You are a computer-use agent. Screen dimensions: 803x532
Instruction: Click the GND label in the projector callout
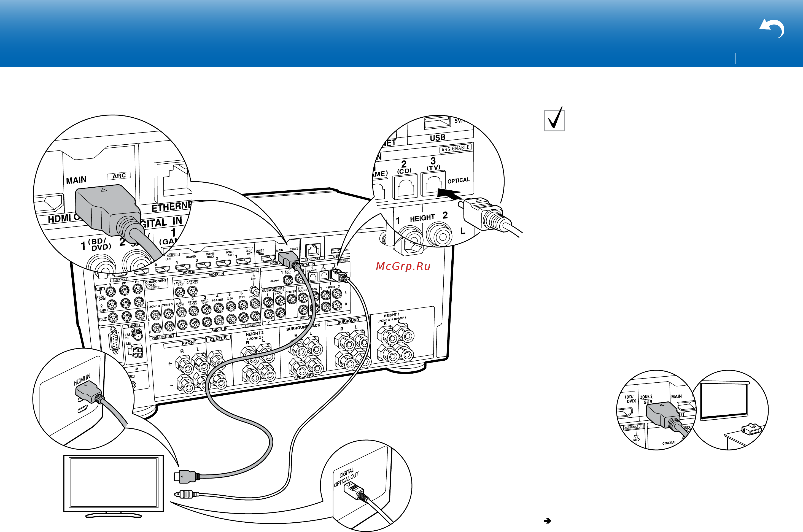click(636, 439)
